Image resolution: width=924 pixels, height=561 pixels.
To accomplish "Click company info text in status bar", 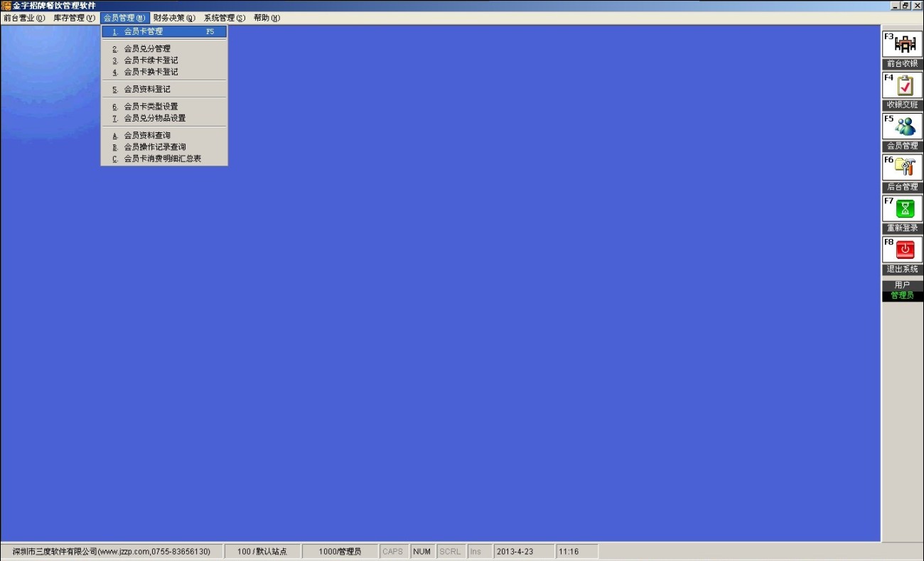I will coord(112,552).
